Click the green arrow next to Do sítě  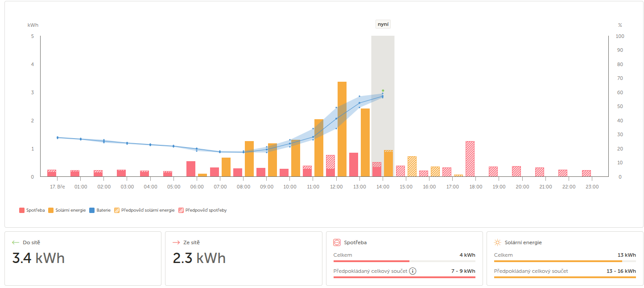click(16, 242)
